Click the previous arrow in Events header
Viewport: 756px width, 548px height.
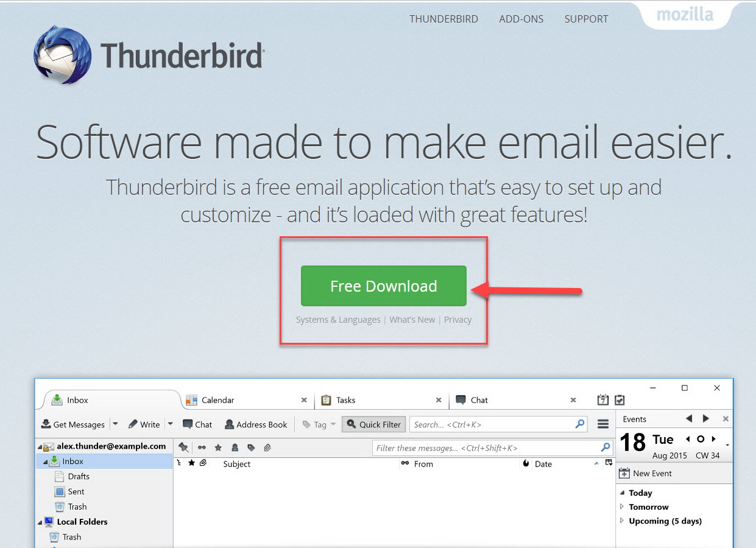689,418
